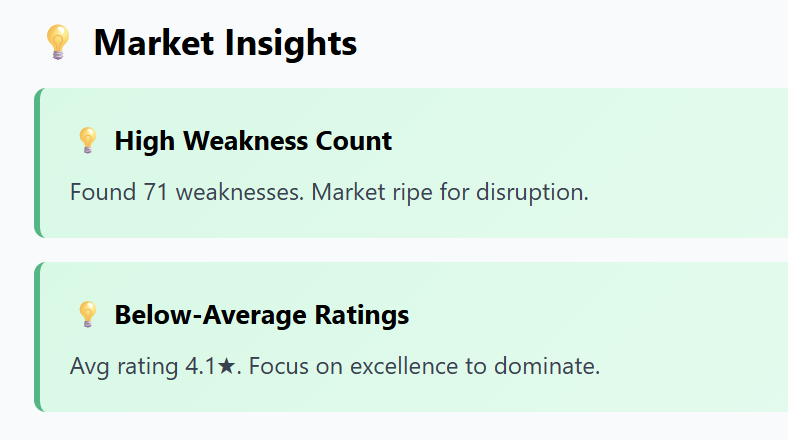Screen dimensions: 788x440
Task: Click the High Weakness Count title
Action: point(253,141)
